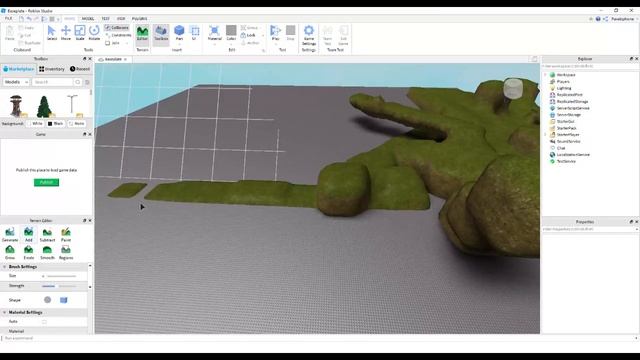Image resolution: width=640 pixels, height=360 pixels.
Task: Collapse the Material Settings section
Action: pos(4,312)
